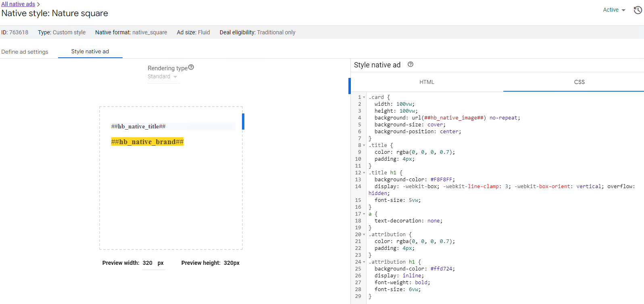The width and height of the screenshot is (644, 304).
Task: Select the Style native ad tab
Action: [90, 51]
